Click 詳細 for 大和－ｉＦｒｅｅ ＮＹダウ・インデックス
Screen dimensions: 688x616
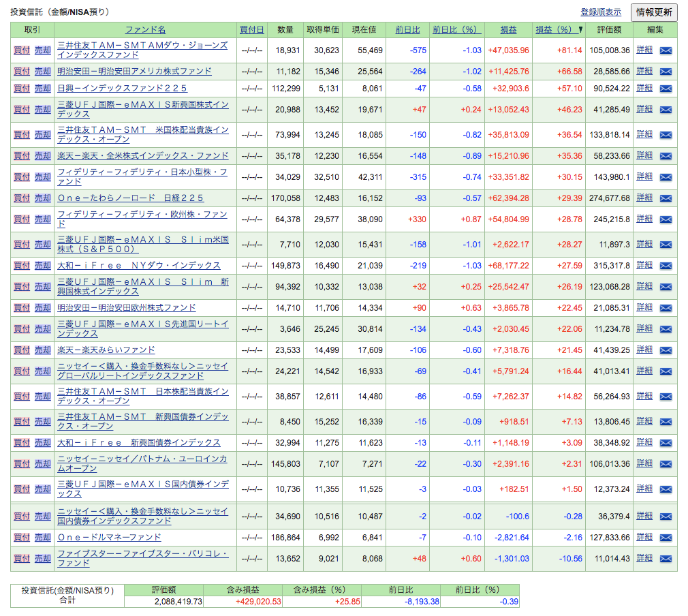pyautogui.click(x=644, y=265)
